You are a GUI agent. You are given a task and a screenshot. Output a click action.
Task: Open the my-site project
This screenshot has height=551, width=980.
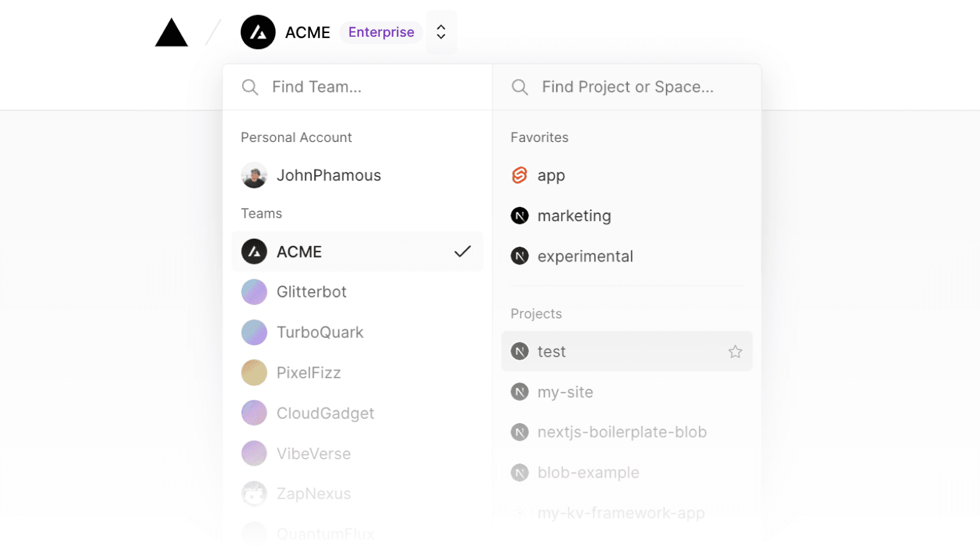[x=565, y=392]
